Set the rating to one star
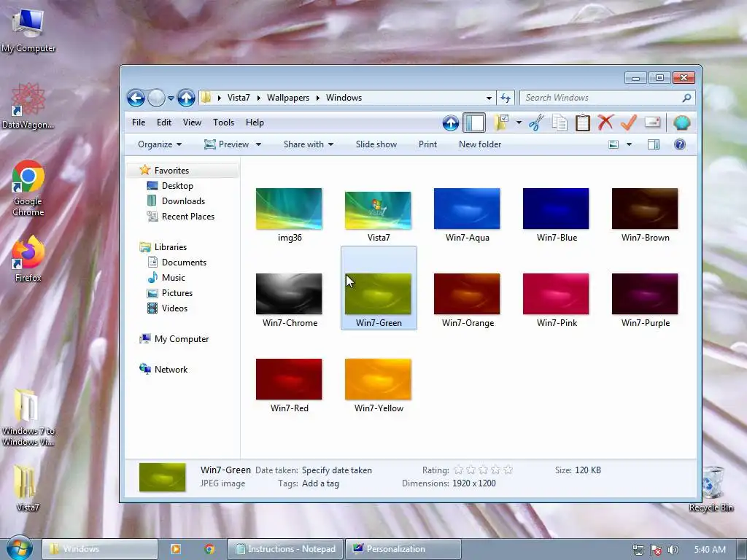The image size is (747, 560). coord(458,470)
